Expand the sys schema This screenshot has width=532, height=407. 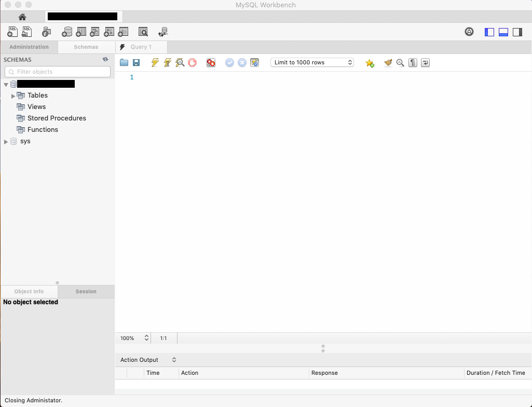pyautogui.click(x=6, y=142)
